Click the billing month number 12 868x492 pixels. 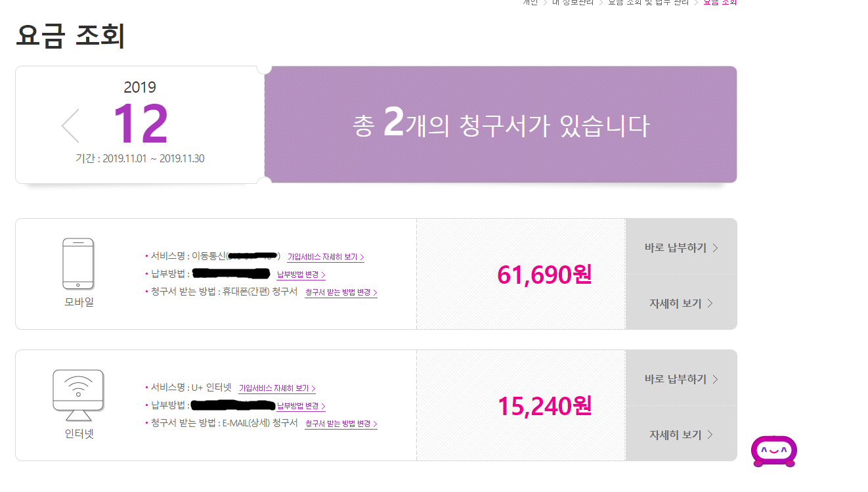(140, 123)
